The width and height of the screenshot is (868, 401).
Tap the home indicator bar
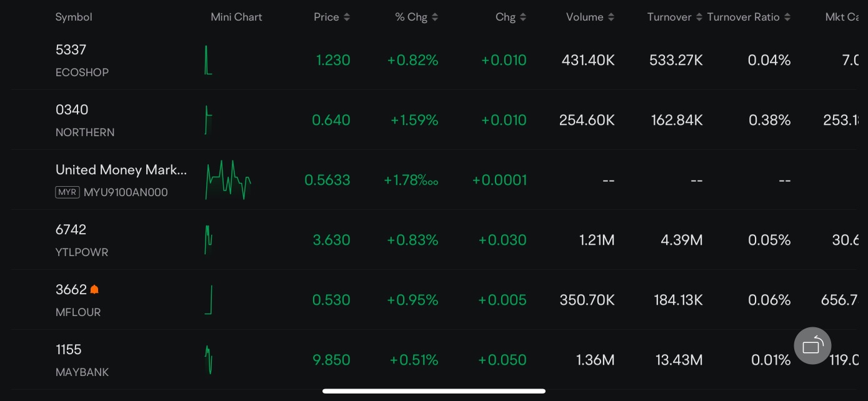pyautogui.click(x=434, y=391)
